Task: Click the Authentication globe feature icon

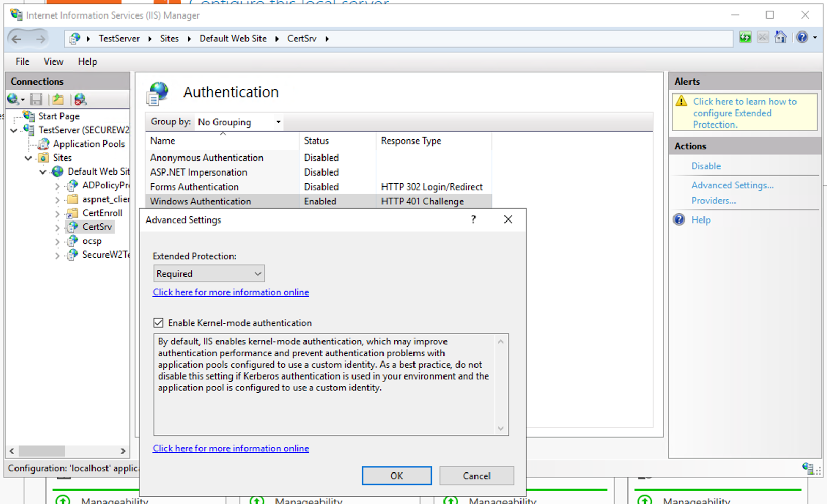Action: tap(158, 93)
